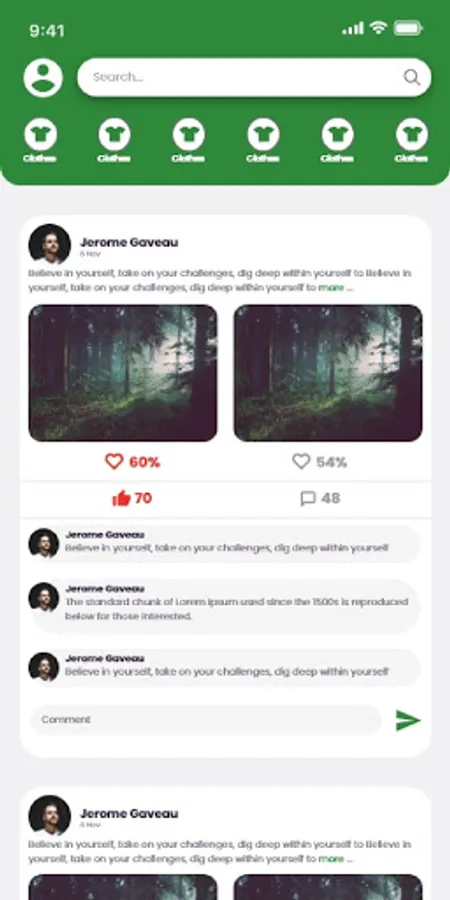This screenshot has height=900, width=450.
Task: Open Jerome Gaveau name link on second post
Action: (129, 813)
